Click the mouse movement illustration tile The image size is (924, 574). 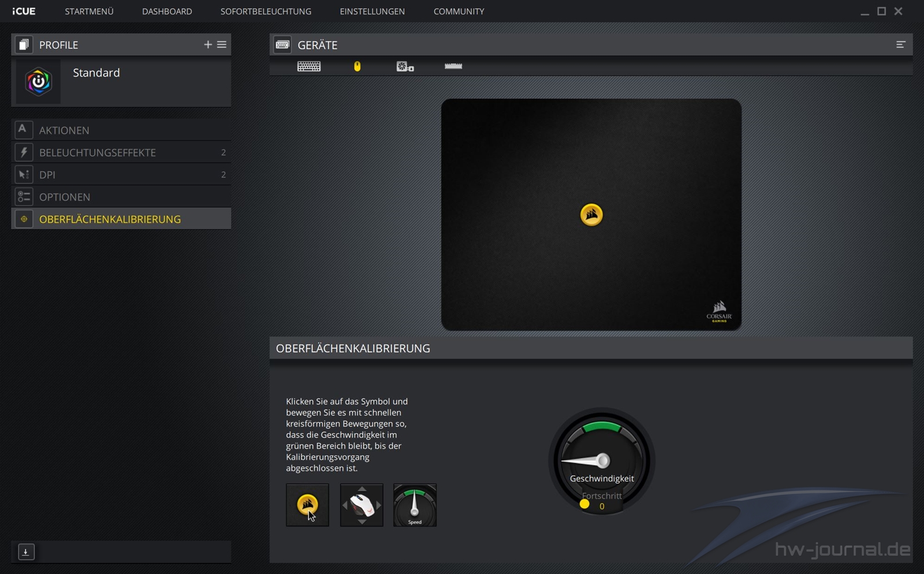[x=362, y=505]
